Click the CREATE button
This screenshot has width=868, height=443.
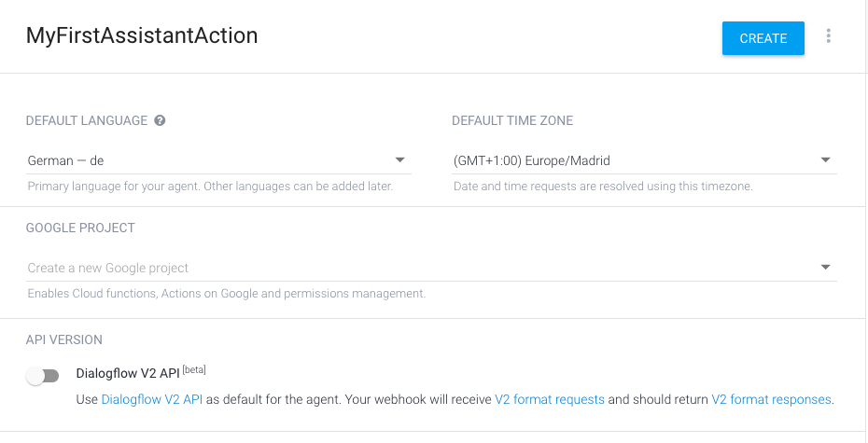click(x=763, y=38)
